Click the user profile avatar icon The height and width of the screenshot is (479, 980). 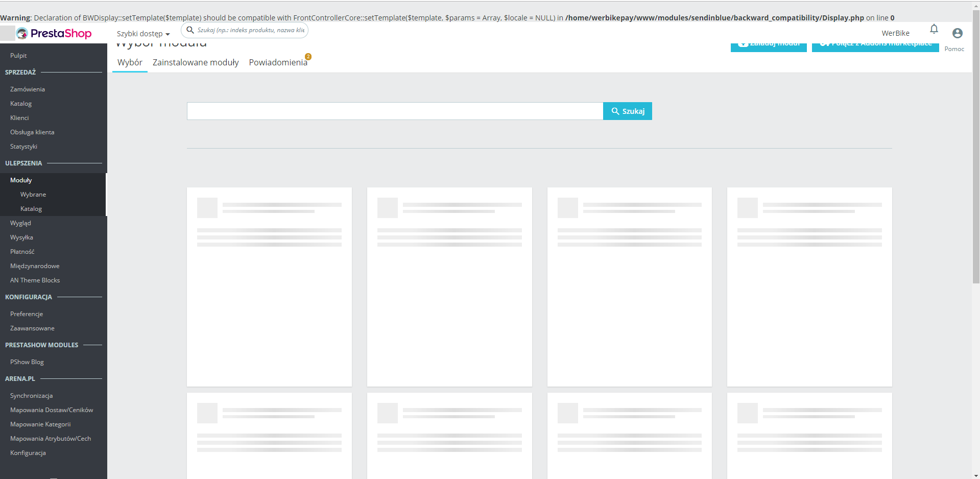click(x=957, y=33)
